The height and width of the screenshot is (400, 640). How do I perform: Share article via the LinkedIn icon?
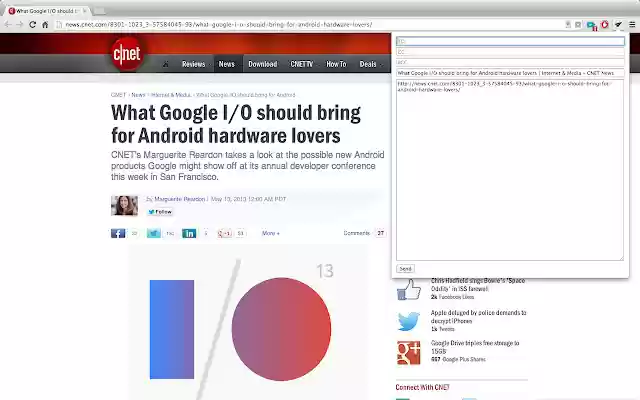[189, 233]
